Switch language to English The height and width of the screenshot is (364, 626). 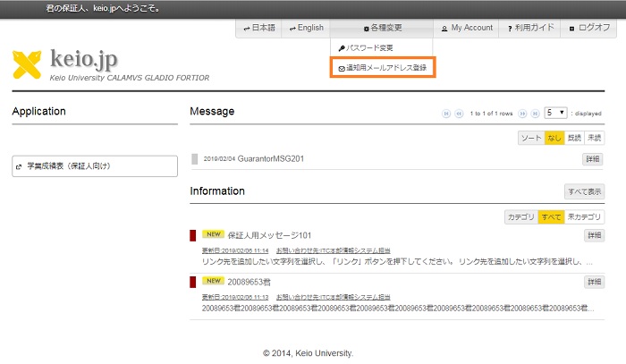[x=306, y=29]
